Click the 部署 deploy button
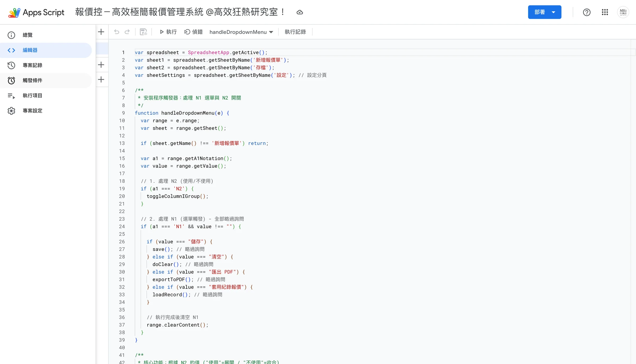Screen dimensions: 636x364 click(540, 12)
